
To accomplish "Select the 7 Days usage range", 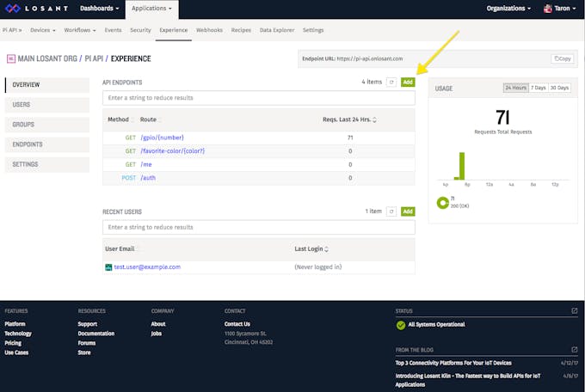I will (539, 88).
